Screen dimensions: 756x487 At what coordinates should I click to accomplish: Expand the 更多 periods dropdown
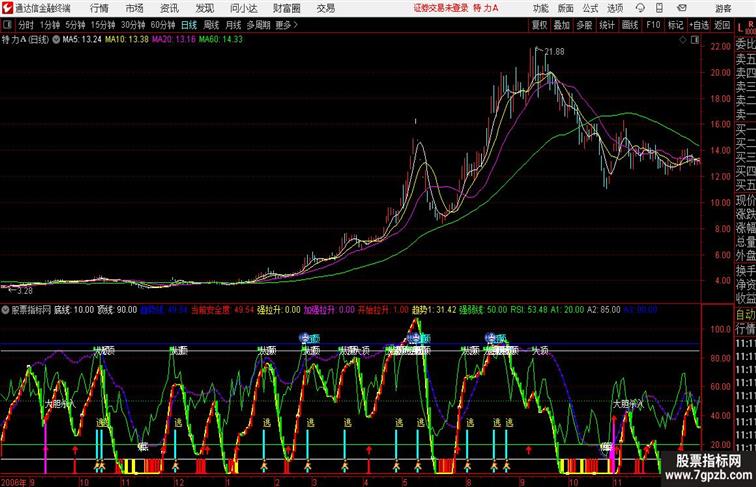click(286, 25)
